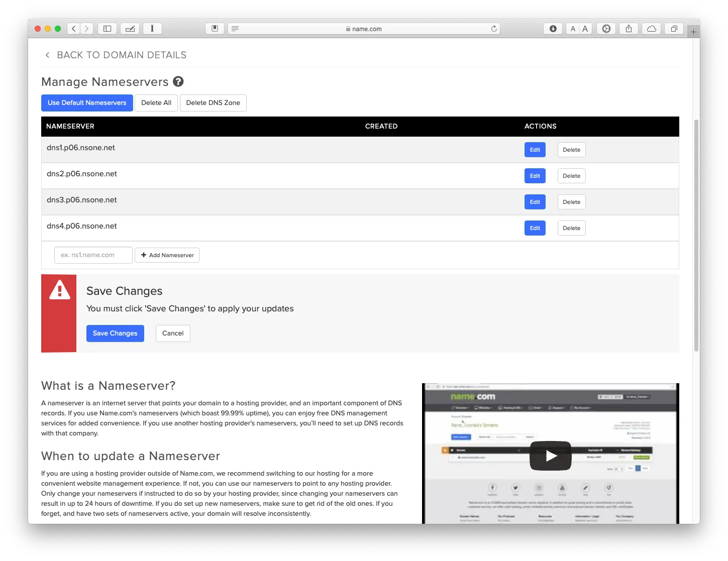728x561 pixels.
Task: Click the Manage Nameservers heading
Action: (x=105, y=82)
